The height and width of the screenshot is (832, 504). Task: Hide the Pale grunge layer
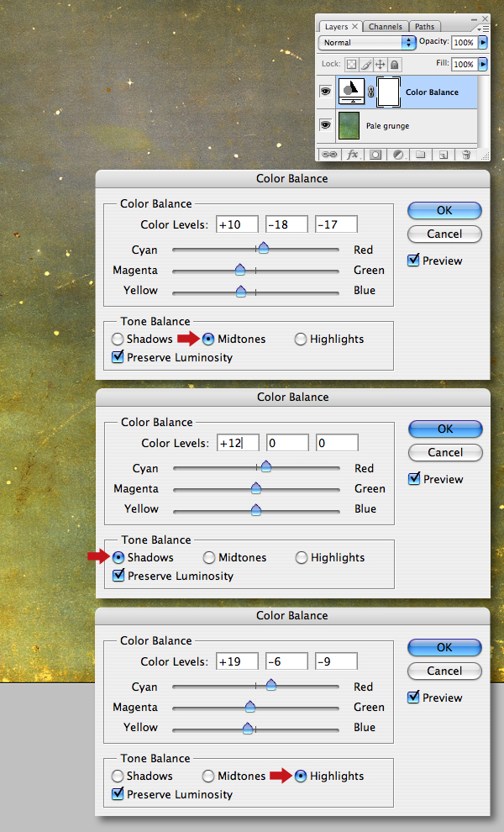325,124
